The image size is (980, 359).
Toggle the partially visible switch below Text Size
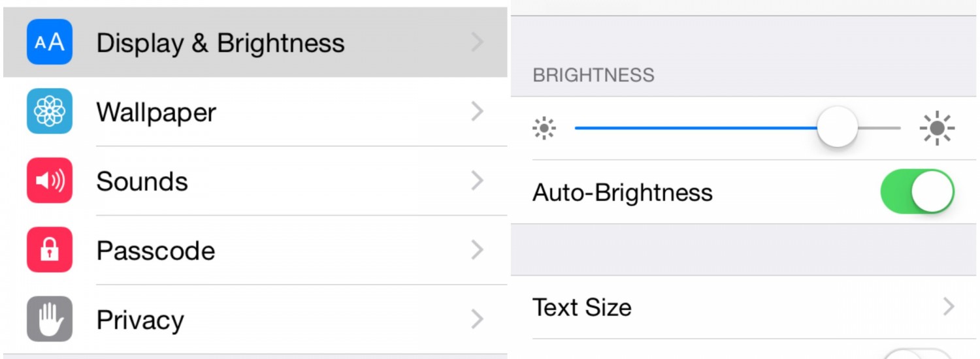click(917, 354)
